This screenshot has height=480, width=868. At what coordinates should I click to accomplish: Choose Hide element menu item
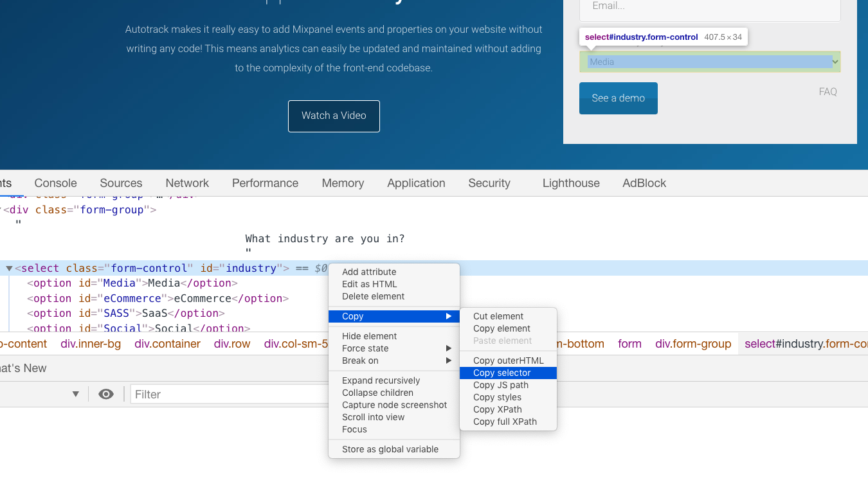pyautogui.click(x=394, y=336)
